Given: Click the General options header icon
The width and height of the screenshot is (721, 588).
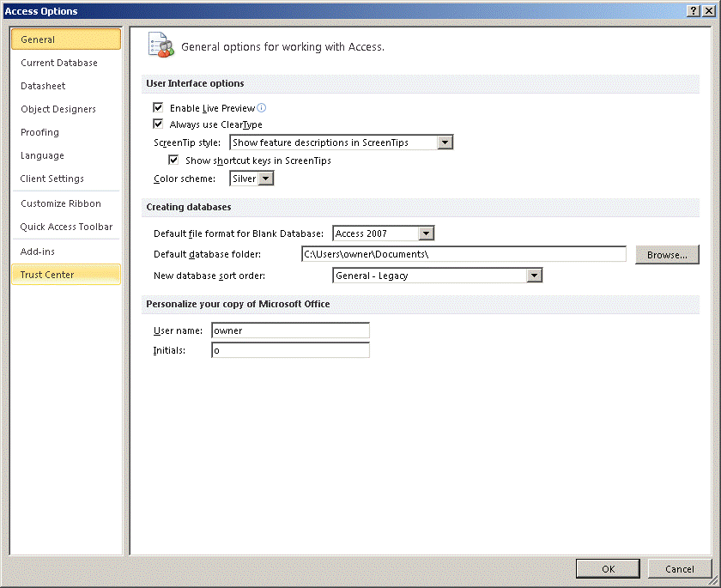Looking at the screenshot, I should coord(161,45).
